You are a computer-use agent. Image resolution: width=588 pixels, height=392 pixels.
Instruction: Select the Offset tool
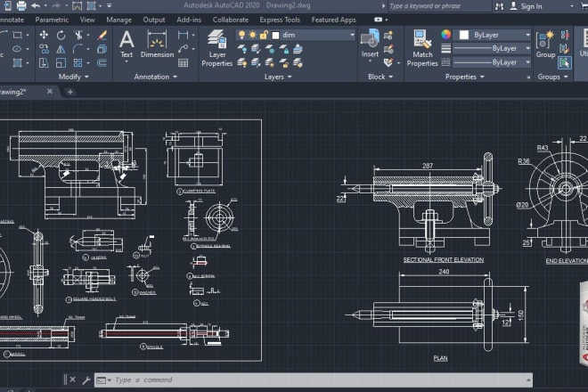coord(102,62)
